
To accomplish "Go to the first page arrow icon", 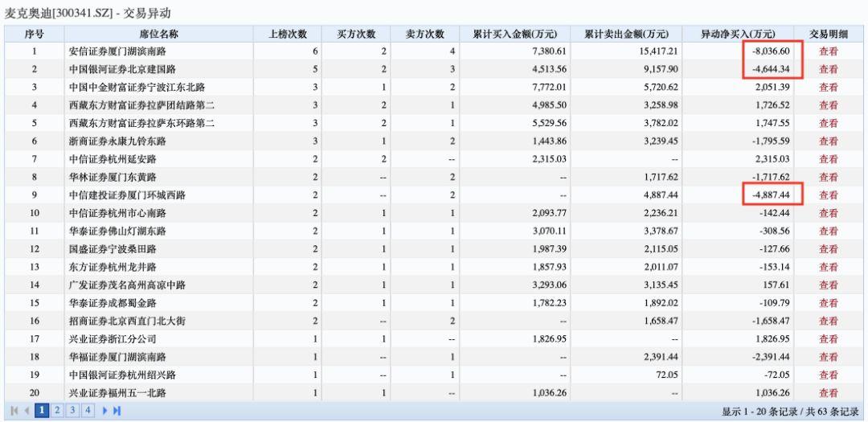I will 14,411.
